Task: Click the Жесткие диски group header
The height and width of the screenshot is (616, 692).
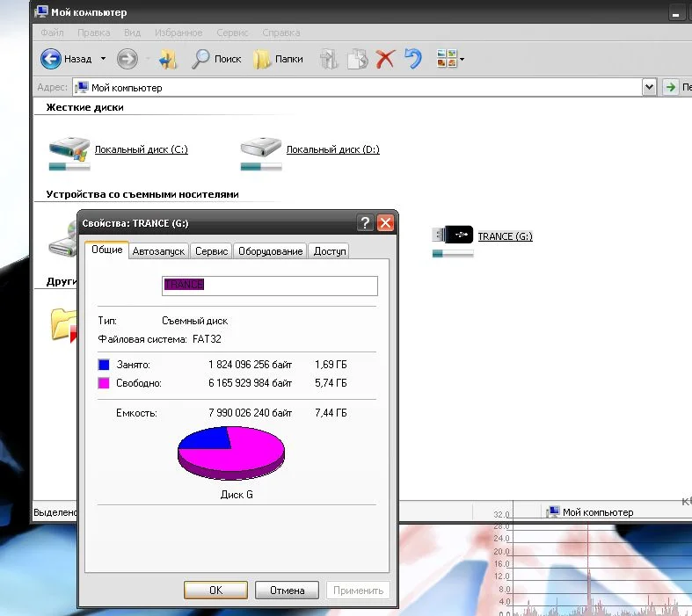Action: (x=84, y=107)
